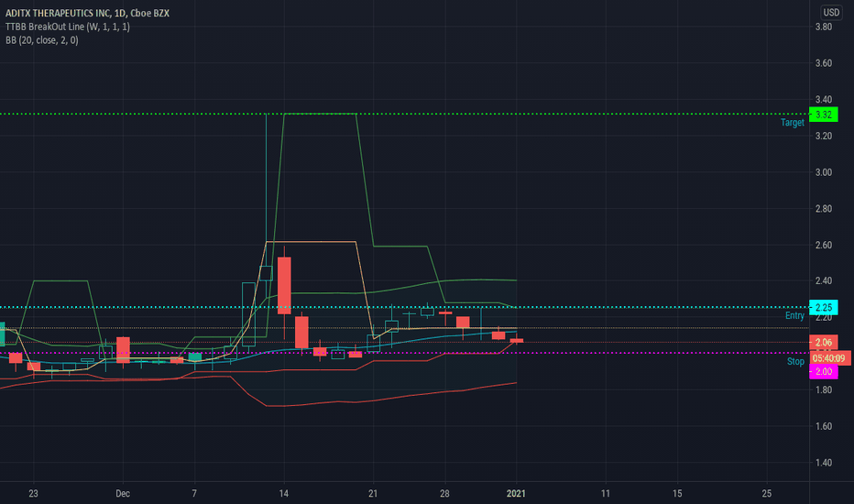This screenshot has width=854, height=504.
Task: Click the 3.60 price axis value
Action: point(824,63)
